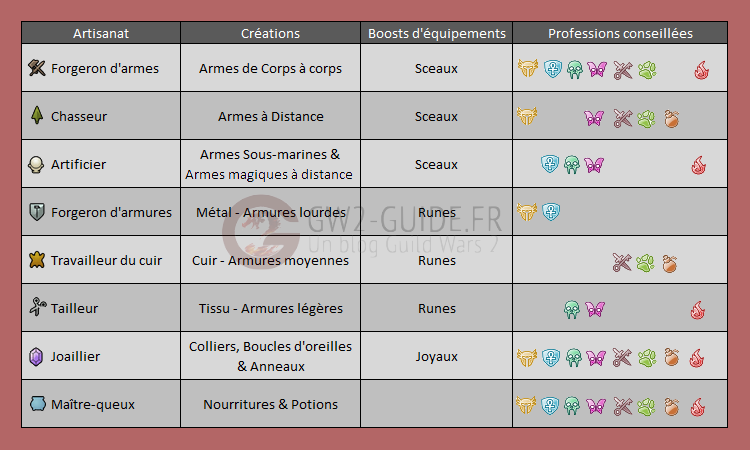Click the orange potion icon in Joaillier row

pos(671,357)
